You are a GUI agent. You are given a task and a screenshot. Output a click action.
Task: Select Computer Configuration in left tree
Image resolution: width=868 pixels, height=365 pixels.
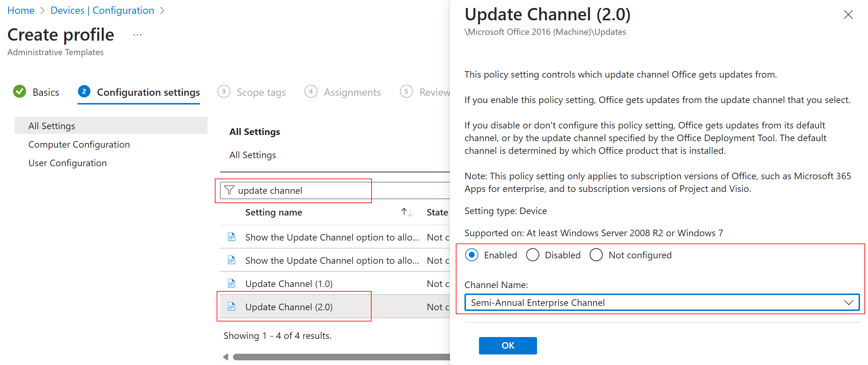point(79,144)
